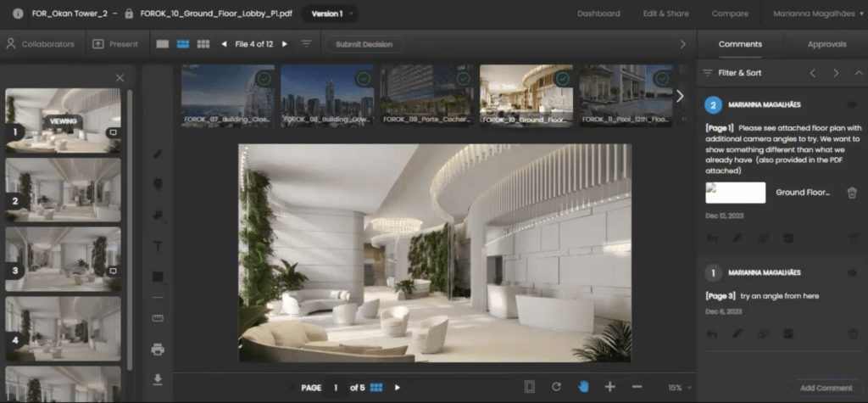Open Filter & Sort options

coord(732,73)
